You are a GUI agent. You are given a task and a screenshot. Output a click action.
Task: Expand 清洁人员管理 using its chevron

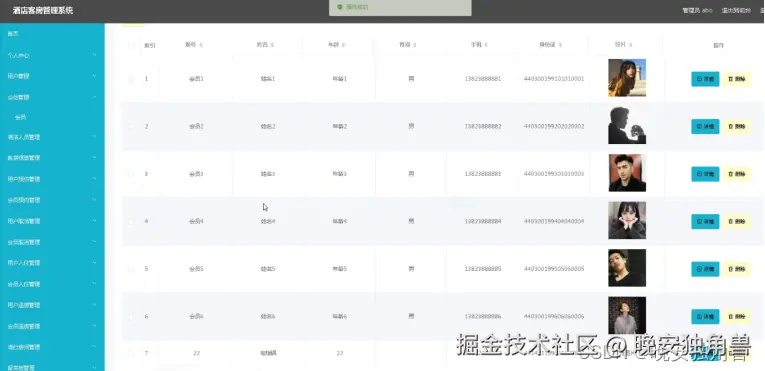(94, 137)
